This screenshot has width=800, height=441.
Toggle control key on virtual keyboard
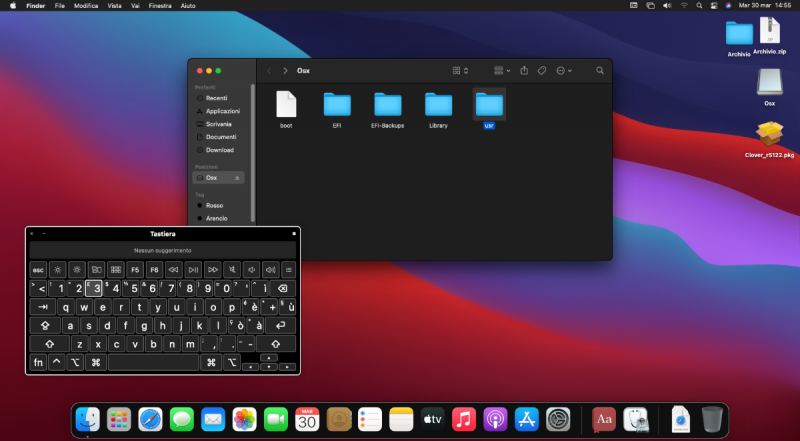pos(57,362)
